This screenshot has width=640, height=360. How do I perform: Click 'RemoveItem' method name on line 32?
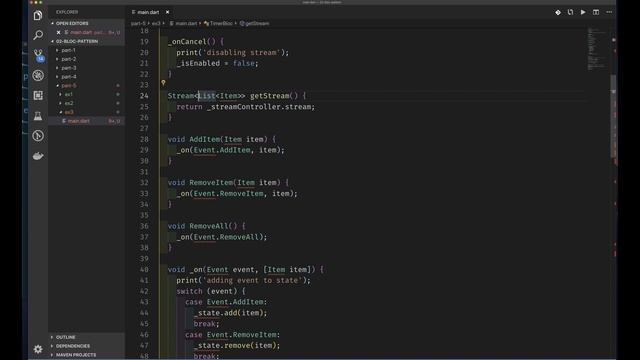pos(211,183)
